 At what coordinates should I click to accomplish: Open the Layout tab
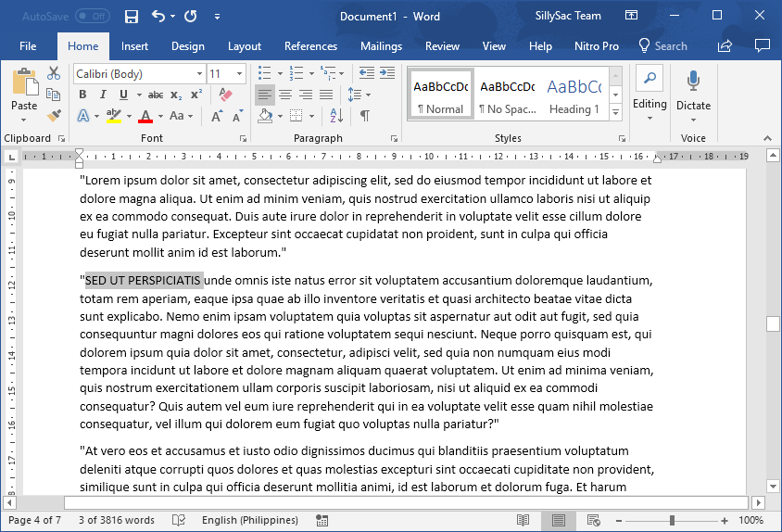245,46
